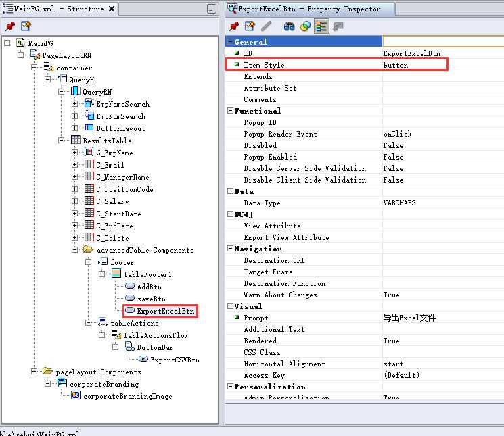Screen dimensions: 504x436
Task: Click the red pin icon in Property Inspector
Action: (234, 26)
